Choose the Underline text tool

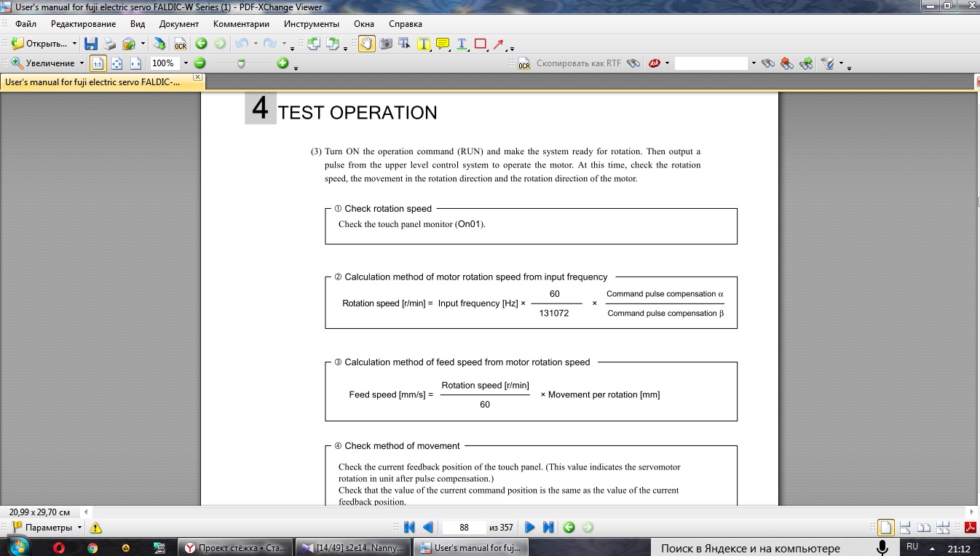click(x=462, y=44)
